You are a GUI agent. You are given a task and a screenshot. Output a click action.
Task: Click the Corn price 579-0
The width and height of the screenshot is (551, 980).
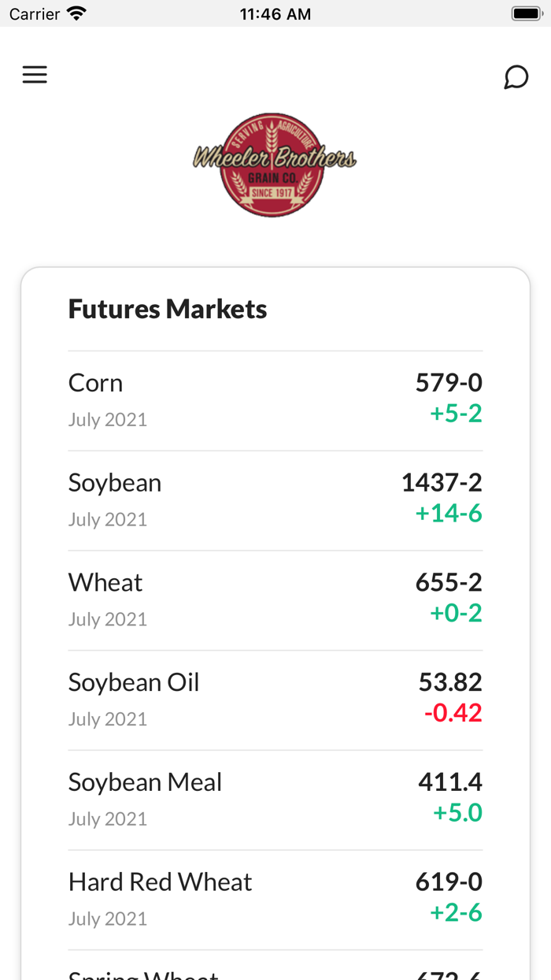pyautogui.click(x=449, y=383)
